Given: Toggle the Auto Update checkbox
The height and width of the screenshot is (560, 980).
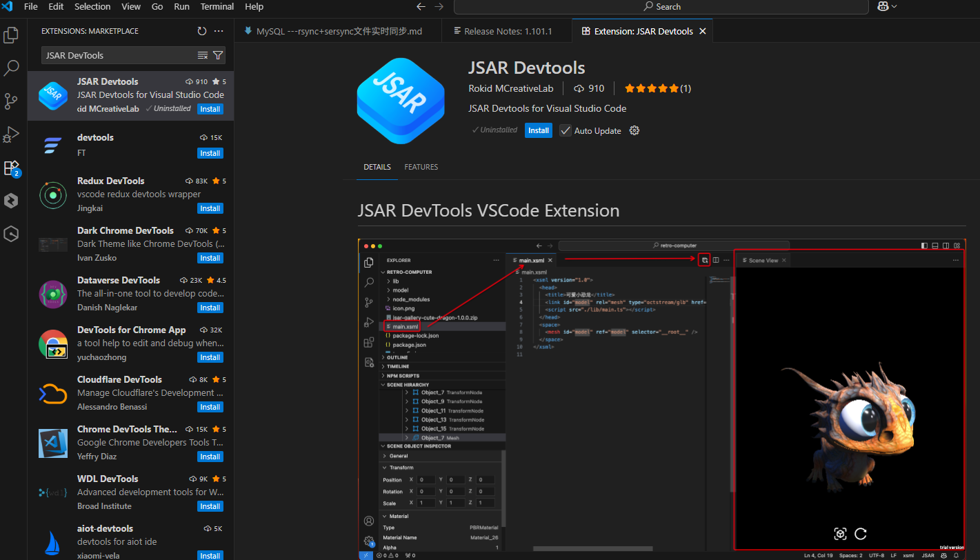Looking at the screenshot, I should (x=566, y=130).
